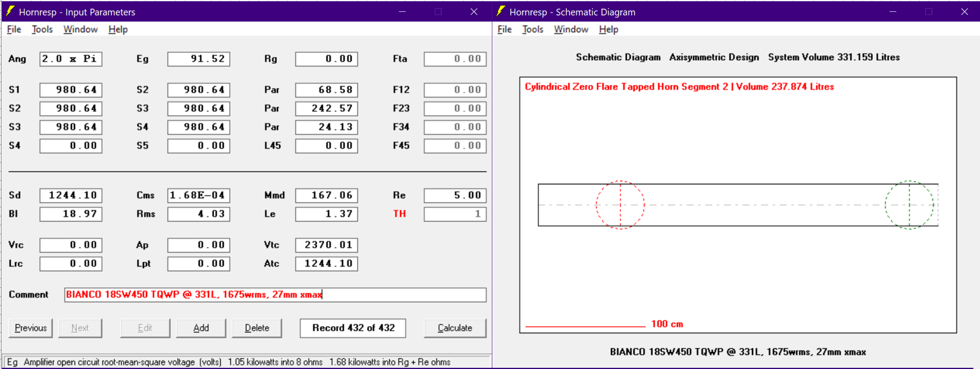The width and height of the screenshot is (980, 369).
Task: Click the S1 field with 980.64
Action: coord(71,90)
